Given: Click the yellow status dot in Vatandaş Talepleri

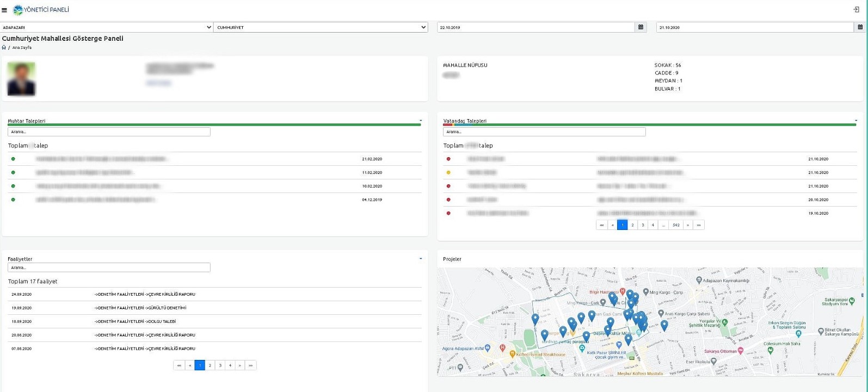Looking at the screenshot, I should pyautogui.click(x=448, y=172).
